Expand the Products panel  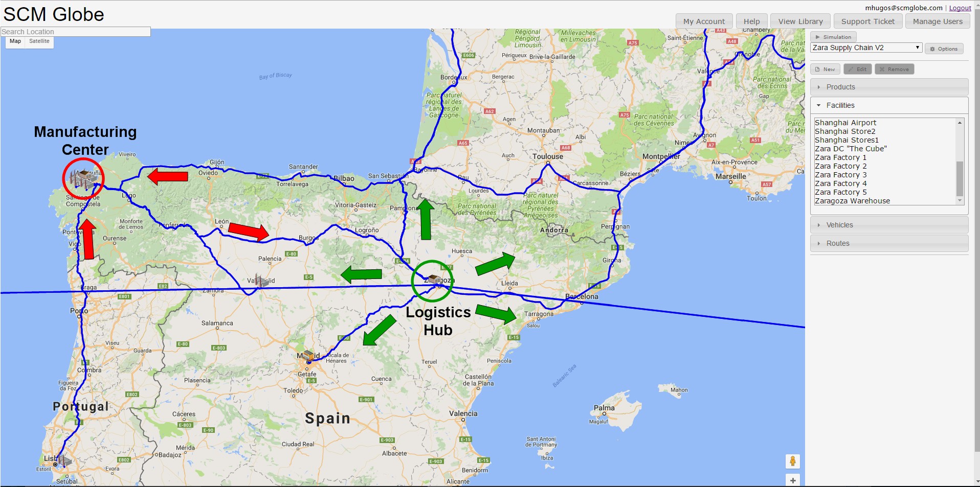pyautogui.click(x=889, y=87)
